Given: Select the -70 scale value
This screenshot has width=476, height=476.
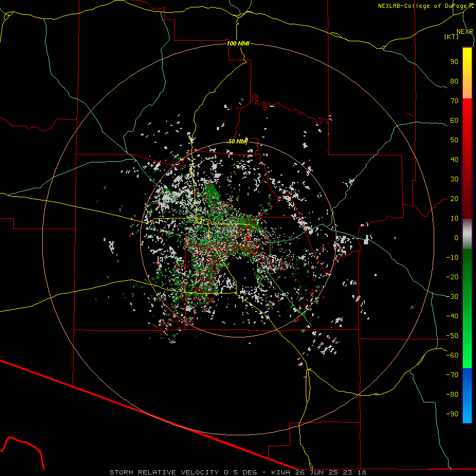Looking at the screenshot, I should click(452, 375).
